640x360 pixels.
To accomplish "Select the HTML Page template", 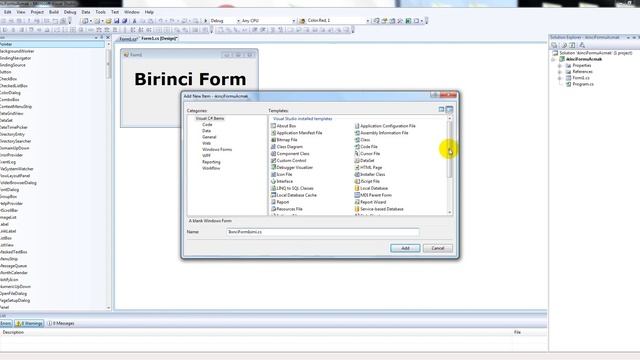I will point(368,167).
